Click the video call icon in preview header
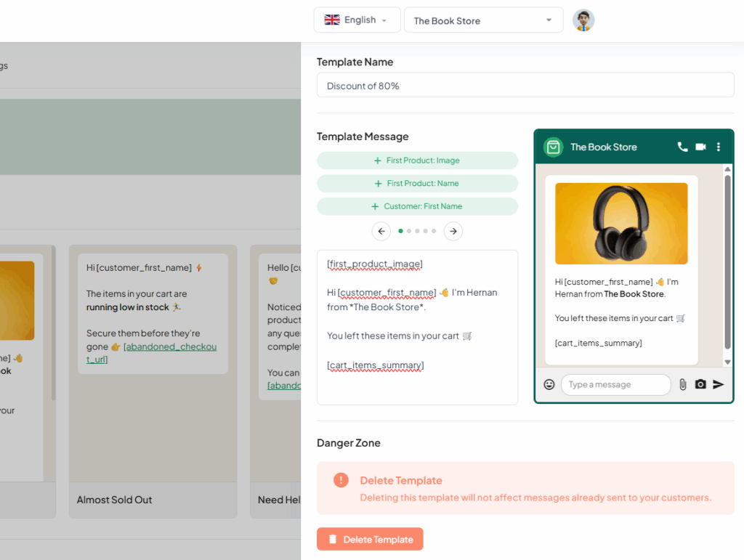 coord(700,147)
